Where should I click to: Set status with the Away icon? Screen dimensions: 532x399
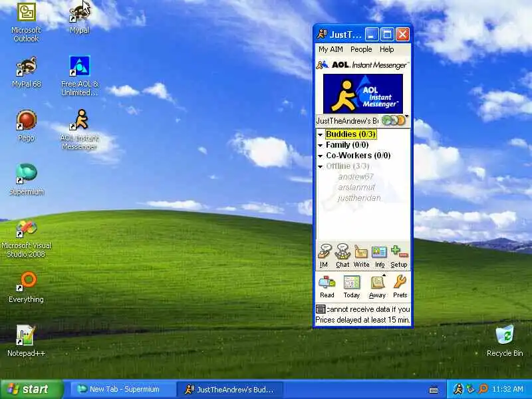coord(377,287)
